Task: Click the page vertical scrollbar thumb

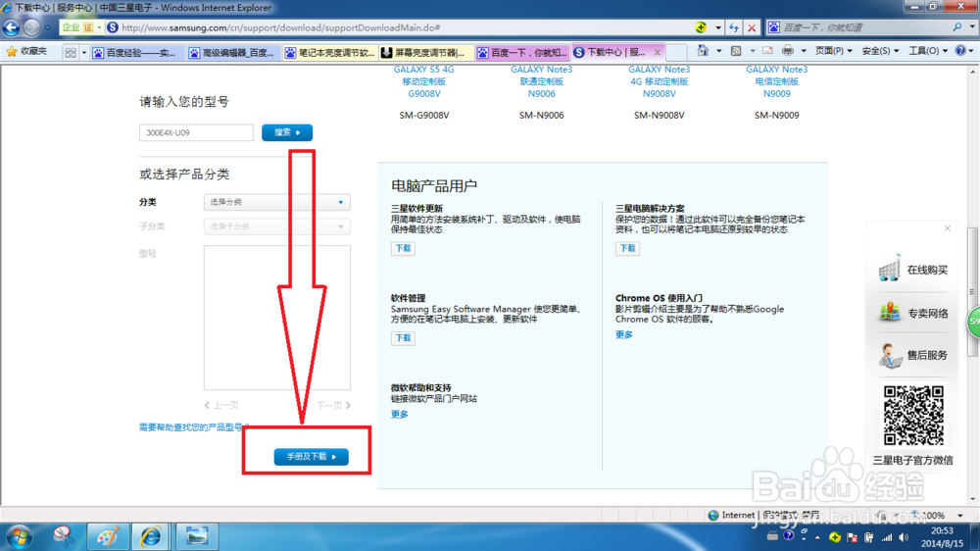Action: coord(972,293)
